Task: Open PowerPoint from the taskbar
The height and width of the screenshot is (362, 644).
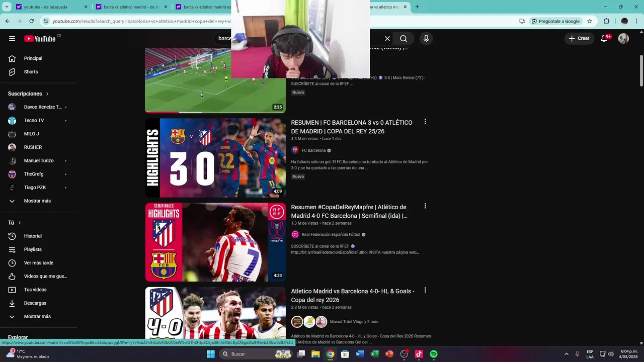Action: click(x=389, y=354)
